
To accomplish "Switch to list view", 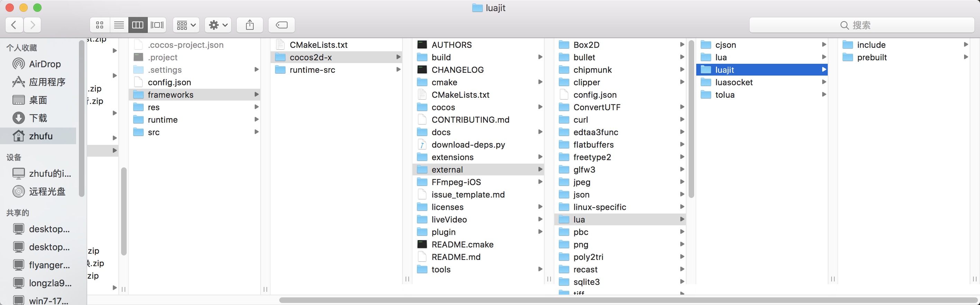I will coord(119,25).
